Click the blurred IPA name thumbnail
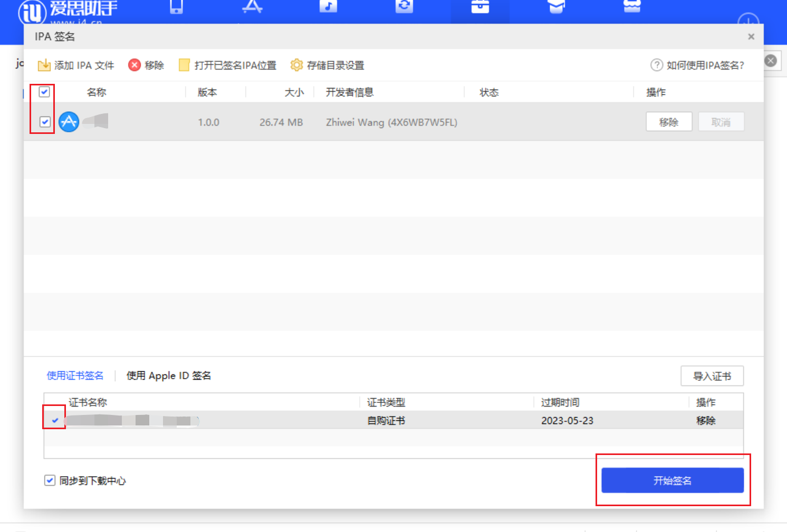The height and width of the screenshot is (532, 787). (x=95, y=121)
